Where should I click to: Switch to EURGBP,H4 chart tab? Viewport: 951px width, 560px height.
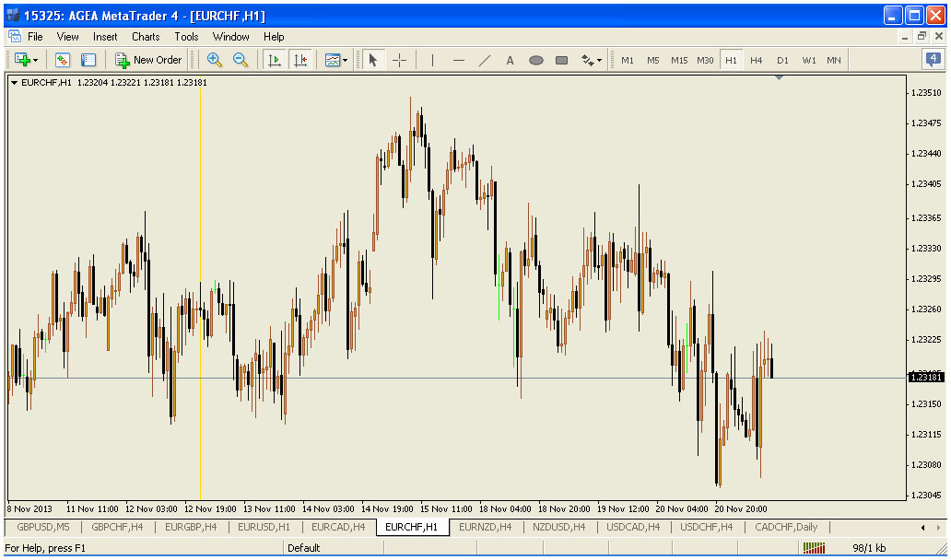coord(191,527)
